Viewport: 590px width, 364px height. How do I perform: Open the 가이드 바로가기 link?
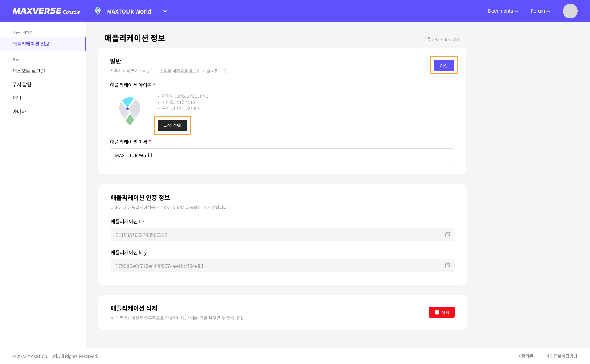[443, 39]
